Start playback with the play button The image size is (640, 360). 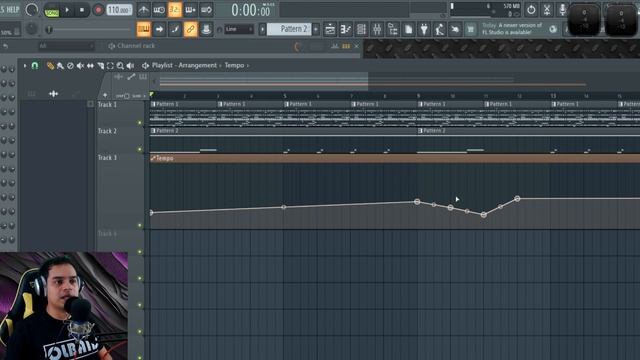tap(67, 10)
